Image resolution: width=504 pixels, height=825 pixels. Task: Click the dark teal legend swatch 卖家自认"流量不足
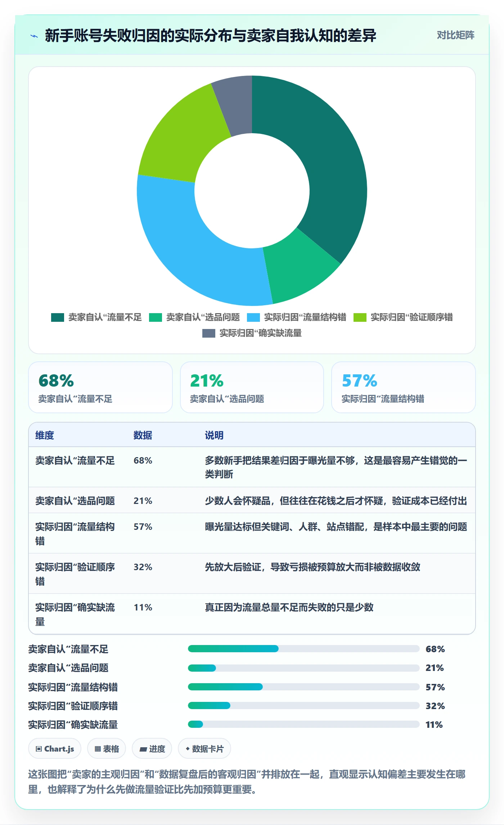[58, 317]
